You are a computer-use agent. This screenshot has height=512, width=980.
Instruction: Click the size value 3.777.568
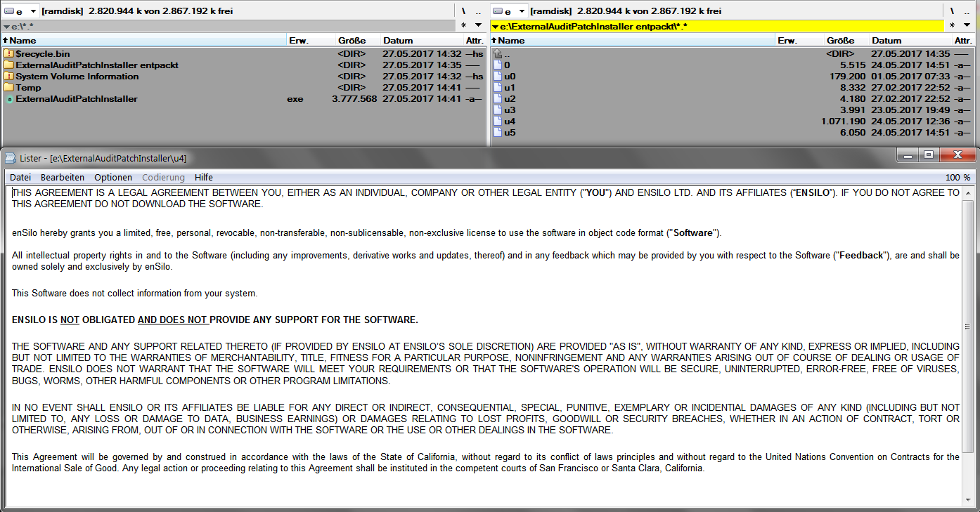(x=354, y=99)
